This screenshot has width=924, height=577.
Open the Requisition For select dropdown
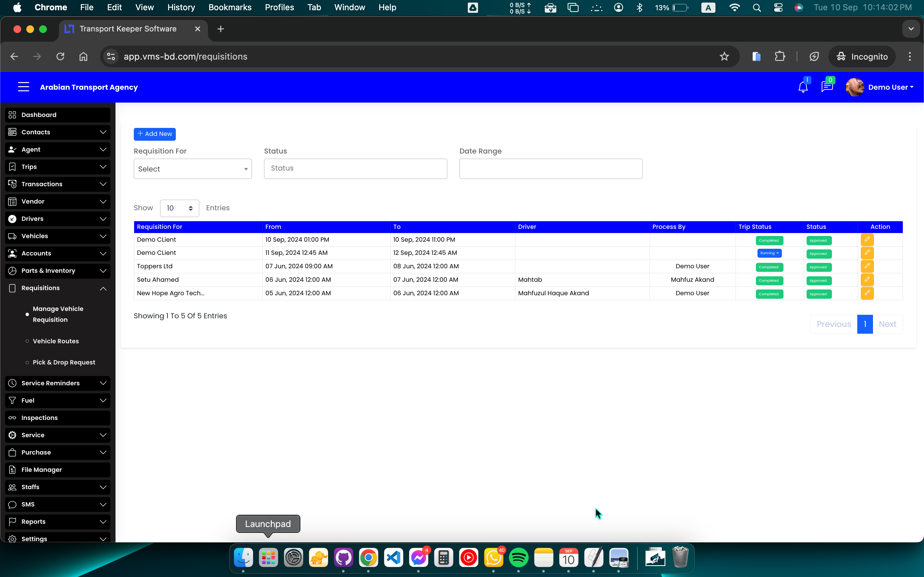click(x=193, y=169)
